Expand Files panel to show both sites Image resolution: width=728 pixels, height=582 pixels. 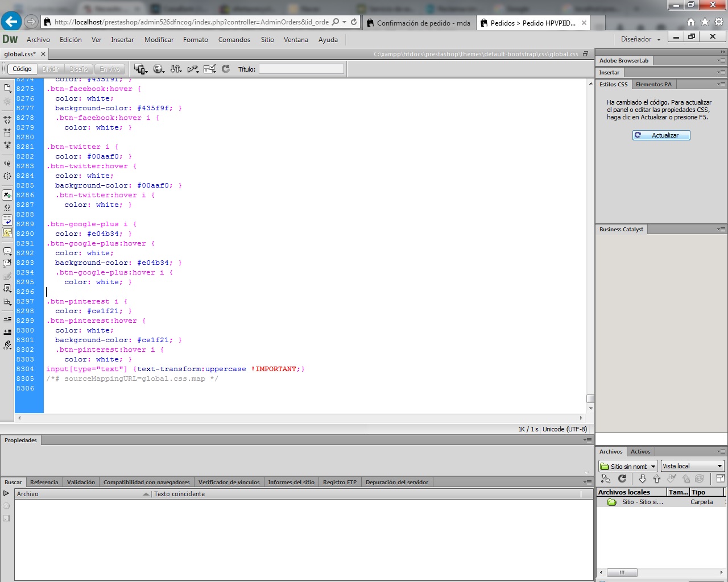pos(720,479)
